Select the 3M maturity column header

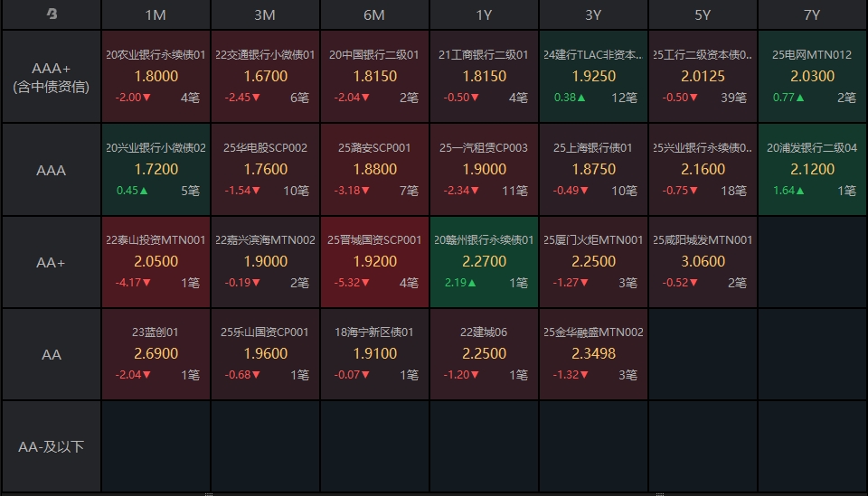tap(265, 15)
